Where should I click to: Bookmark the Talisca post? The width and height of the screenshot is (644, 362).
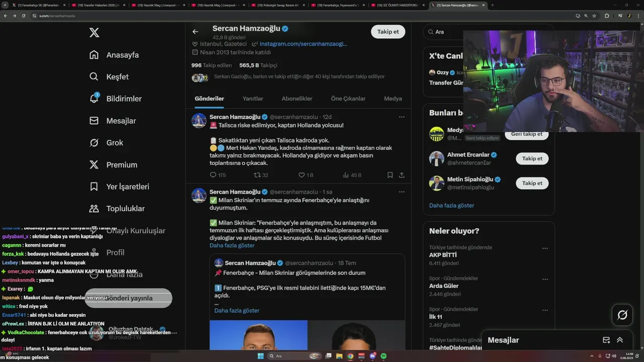390,175
